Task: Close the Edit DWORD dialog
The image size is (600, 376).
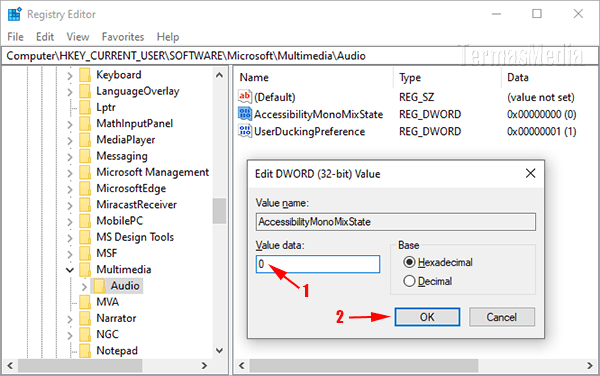Action: point(530,173)
